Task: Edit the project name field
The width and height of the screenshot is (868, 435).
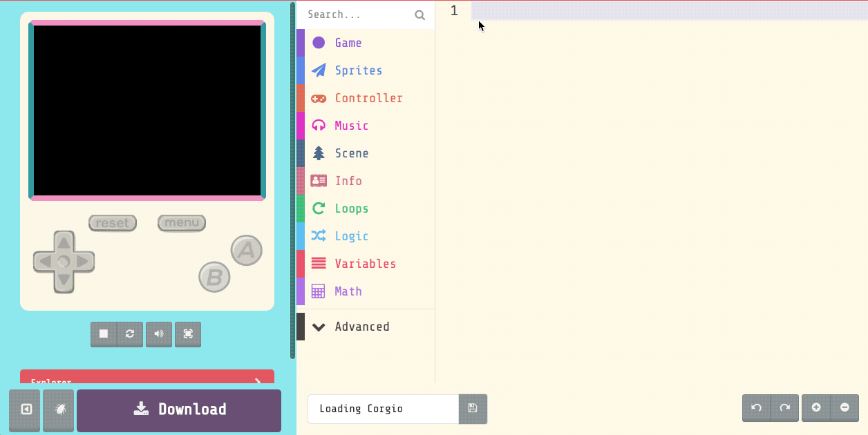Action: pos(384,409)
